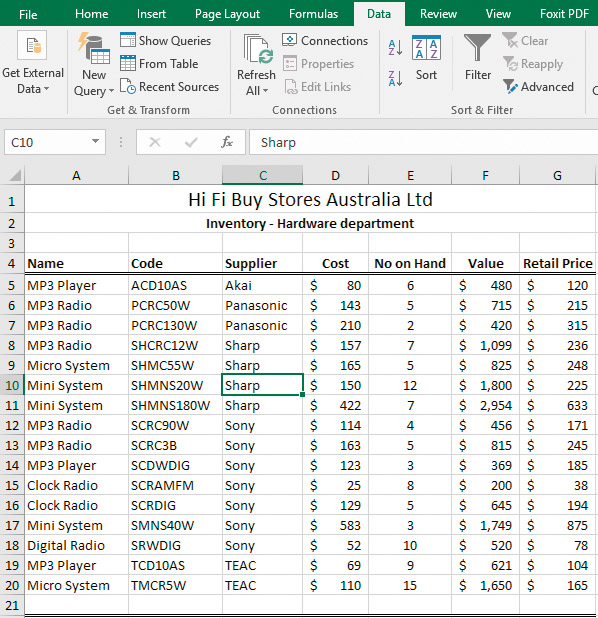Select From Table command
598x618 pixels.
(159, 63)
